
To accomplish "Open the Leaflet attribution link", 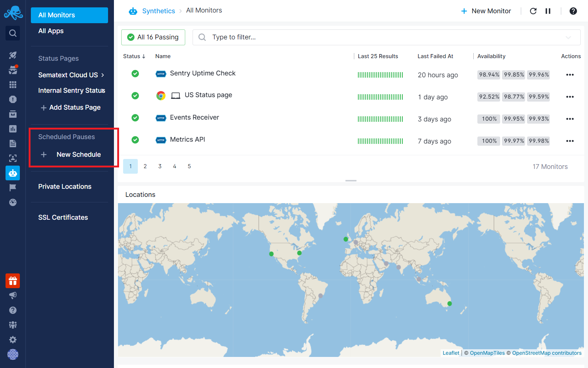I will 451,353.
